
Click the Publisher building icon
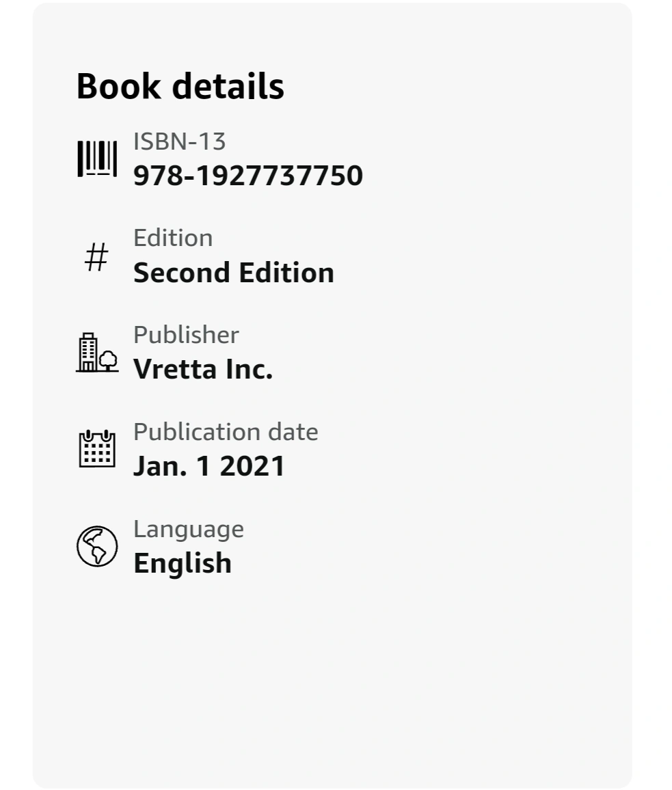pos(97,353)
